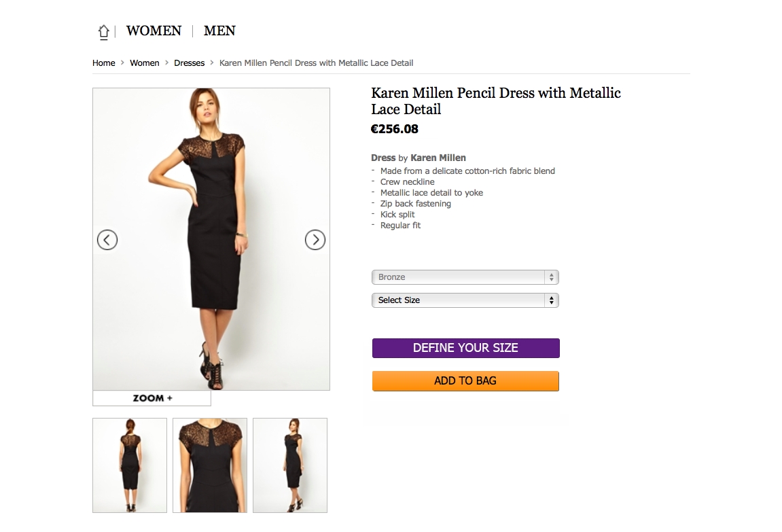This screenshot has width=782, height=532.
Task: Open the WOMEN menu
Action: [x=154, y=31]
